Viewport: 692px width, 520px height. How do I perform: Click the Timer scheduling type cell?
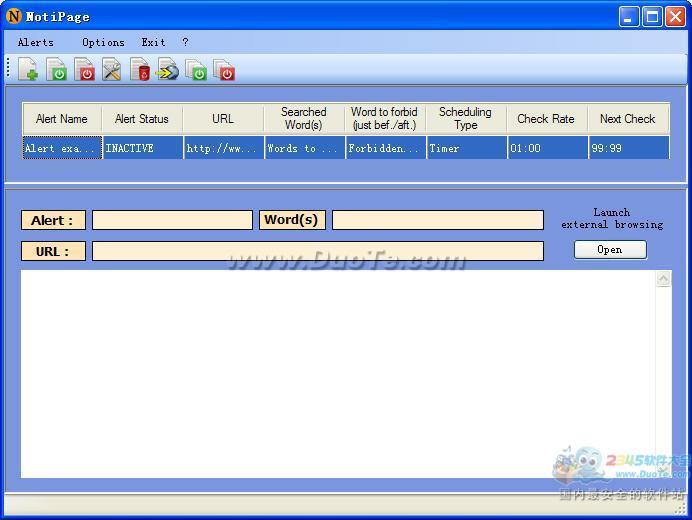pyautogui.click(x=466, y=147)
